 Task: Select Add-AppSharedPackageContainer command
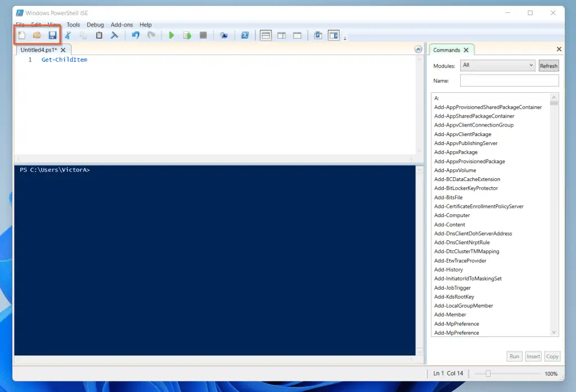(474, 116)
